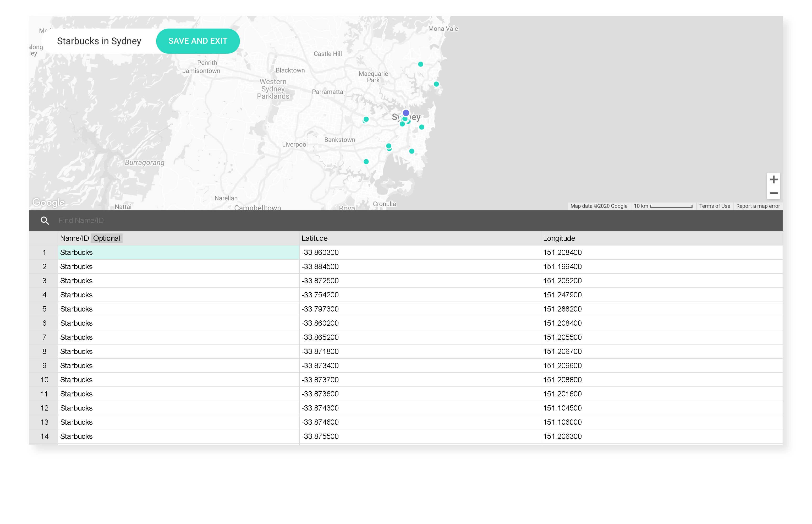
Task: Select latitude cell -33.865200
Action: 420,337
